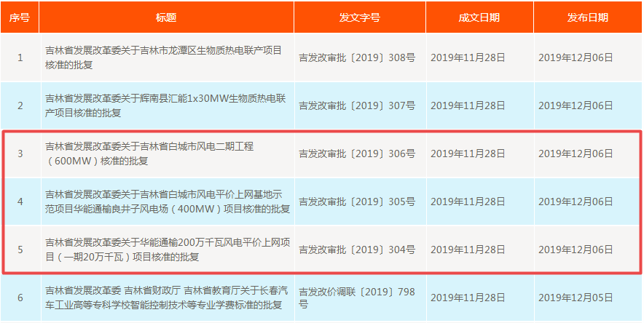This screenshot has width=644, height=323.
Task: Select document number 吉发改审批〔2019〕307号
Action: (x=357, y=105)
